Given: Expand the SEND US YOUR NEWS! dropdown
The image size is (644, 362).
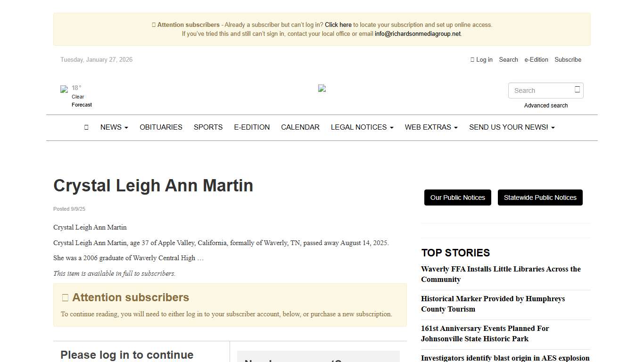Looking at the screenshot, I should click(x=512, y=127).
